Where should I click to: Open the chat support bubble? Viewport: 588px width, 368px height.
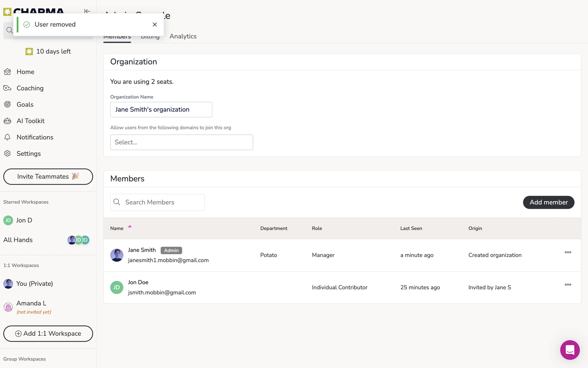(570, 350)
